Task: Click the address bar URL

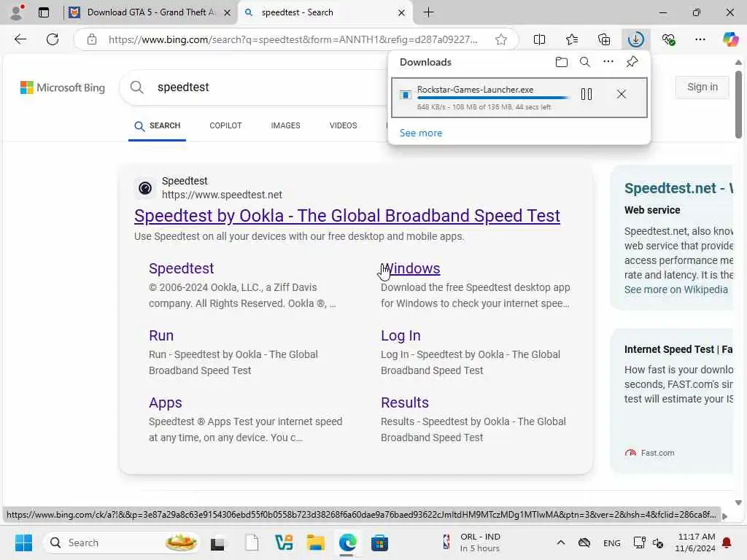Action: point(293,39)
